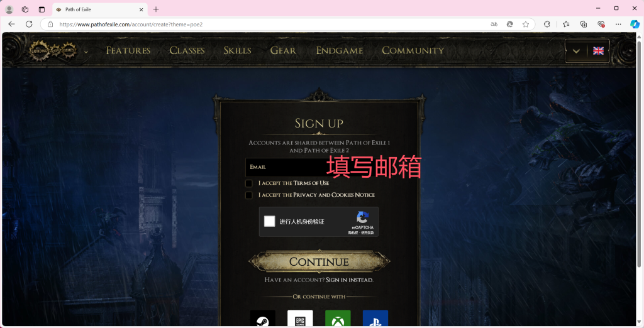644x328 pixels.
Task: Open the Terms of Use link
Action: 311,183
